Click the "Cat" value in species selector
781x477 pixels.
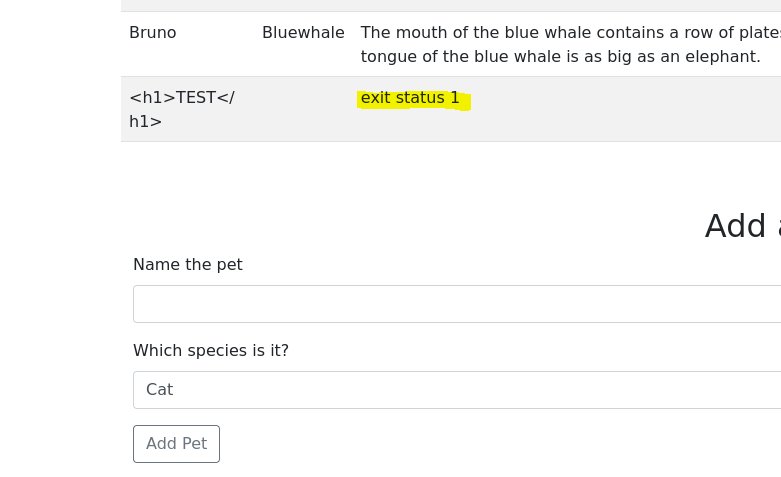coord(159,389)
